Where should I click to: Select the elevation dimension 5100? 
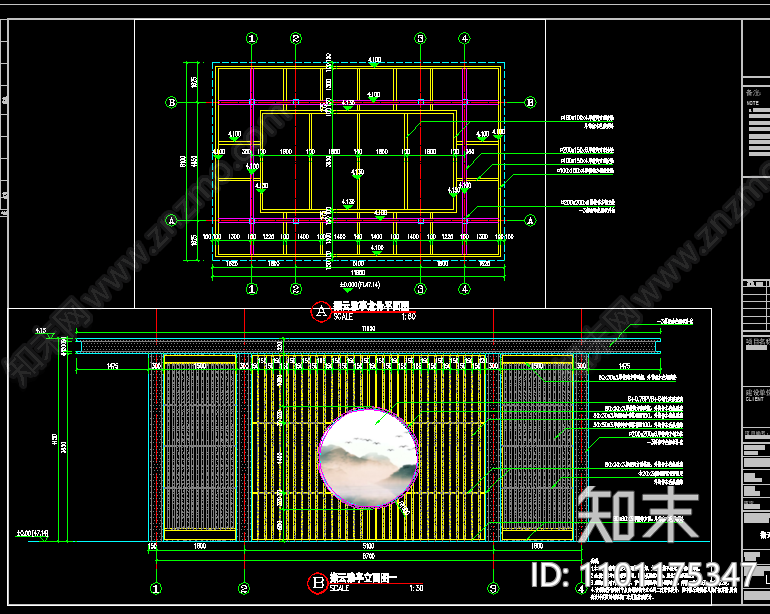coord(369,546)
